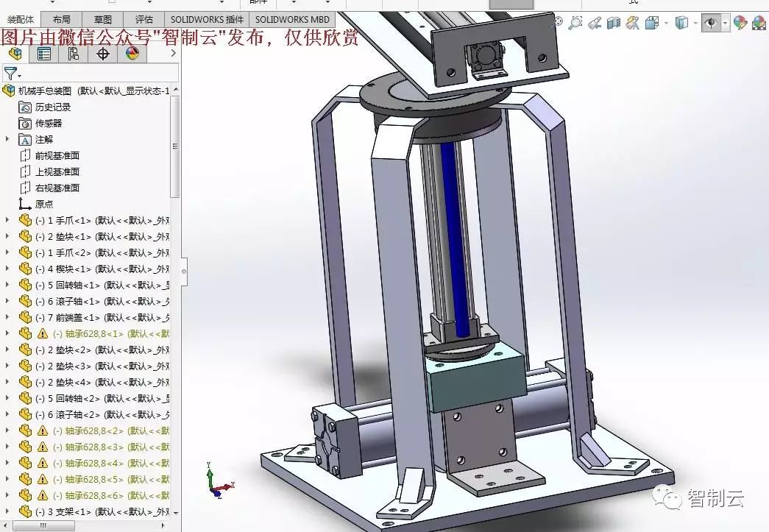Viewport: 769px width, 532px height.
Task: Click warning icon on 轴承628,8<1>
Action: [43, 334]
